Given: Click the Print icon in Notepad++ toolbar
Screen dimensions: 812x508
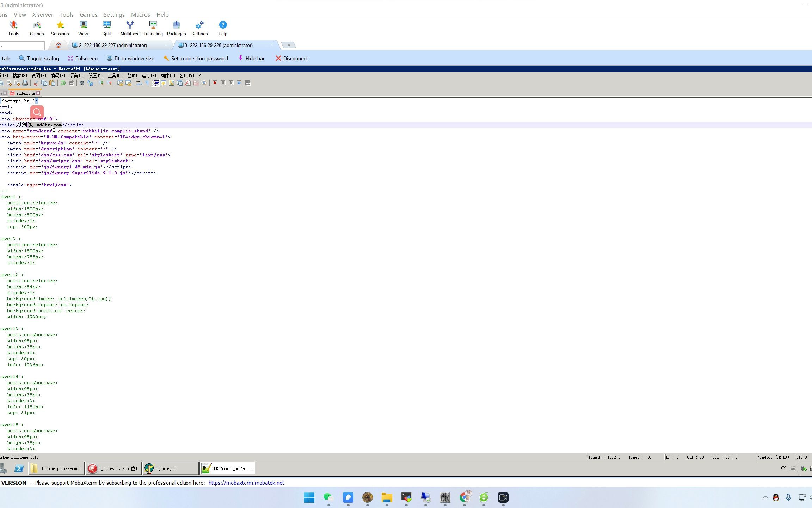Looking at the screenshot, I should [x=25, y=83].
